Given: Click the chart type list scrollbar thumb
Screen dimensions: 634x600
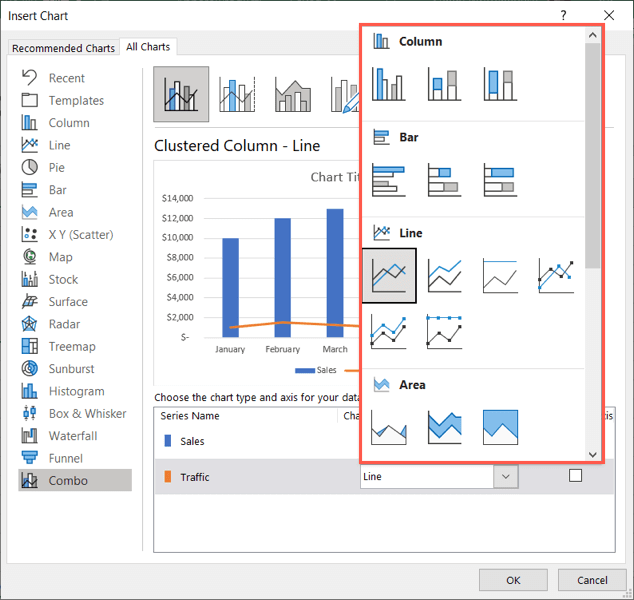Looking at the screenshot, I should point(593,156).
